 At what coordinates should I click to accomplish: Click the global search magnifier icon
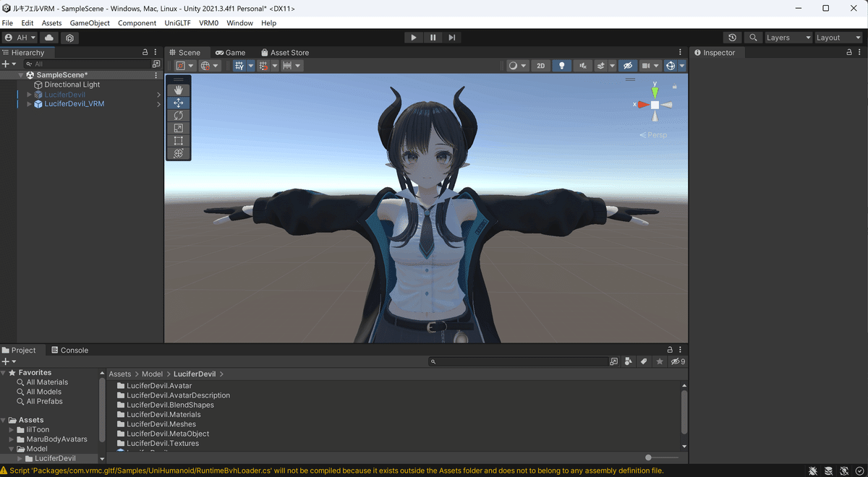(754, 38)
